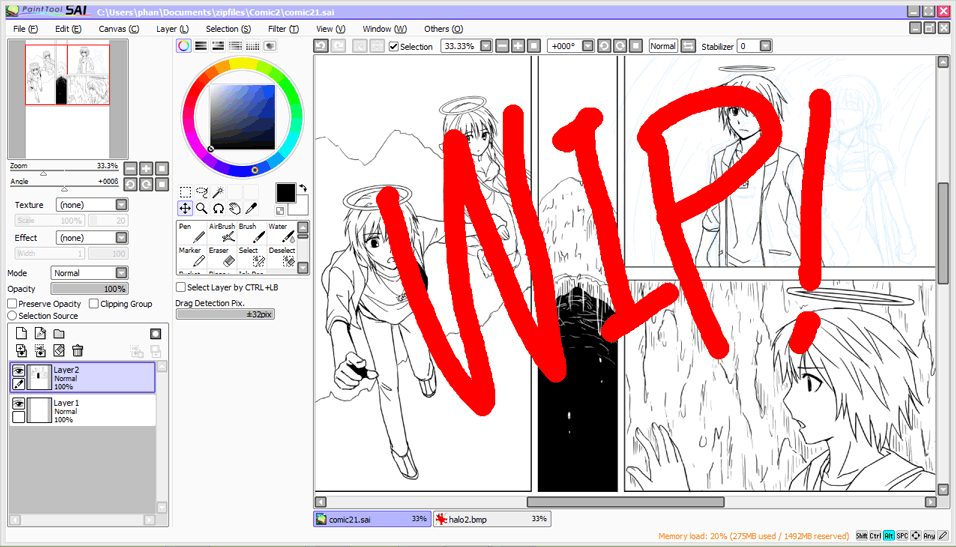Select the Lasso tool
Viewport: 956px width, 547px height.
point(202,193)
